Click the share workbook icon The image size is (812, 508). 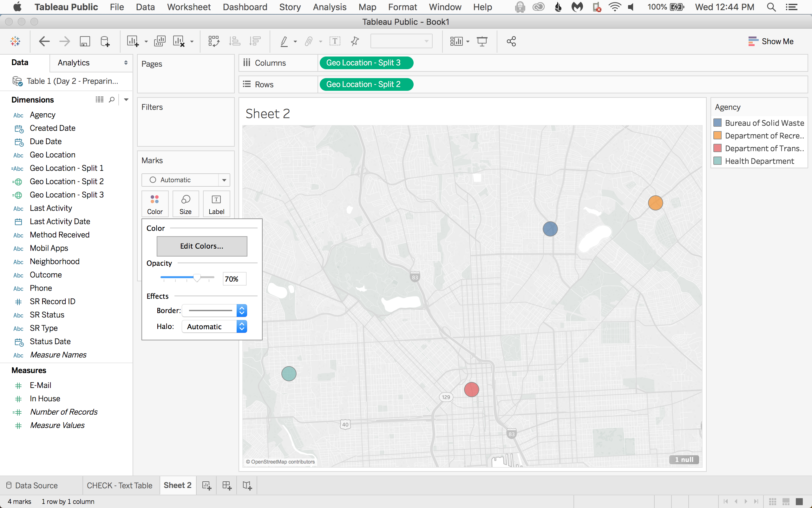511,41
